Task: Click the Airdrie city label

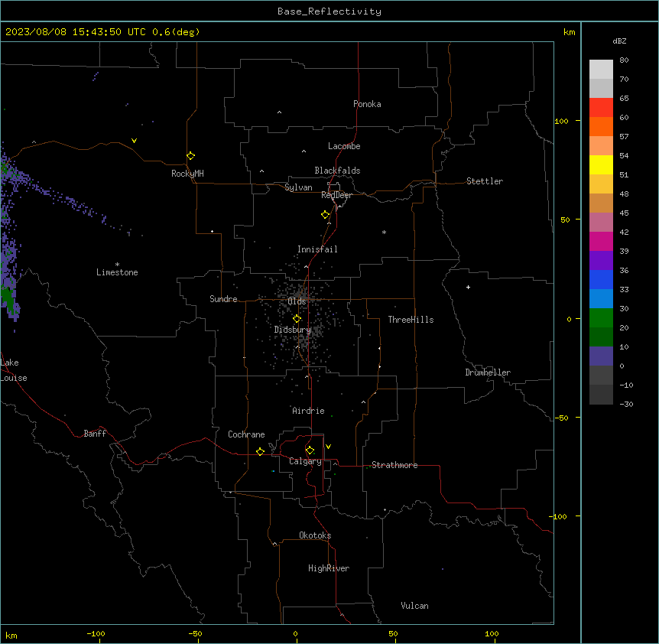Action: [309, 411]
